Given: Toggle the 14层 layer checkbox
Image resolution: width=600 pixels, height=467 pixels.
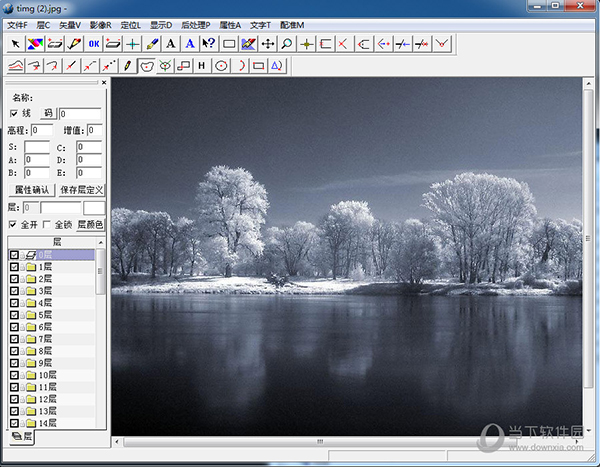Looking at the screenshot, I should pyautogui.click(x=14, y=423).
